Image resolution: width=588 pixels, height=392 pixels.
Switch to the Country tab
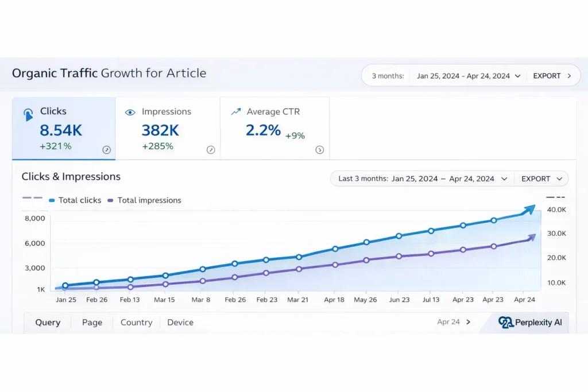click(136, 323)
